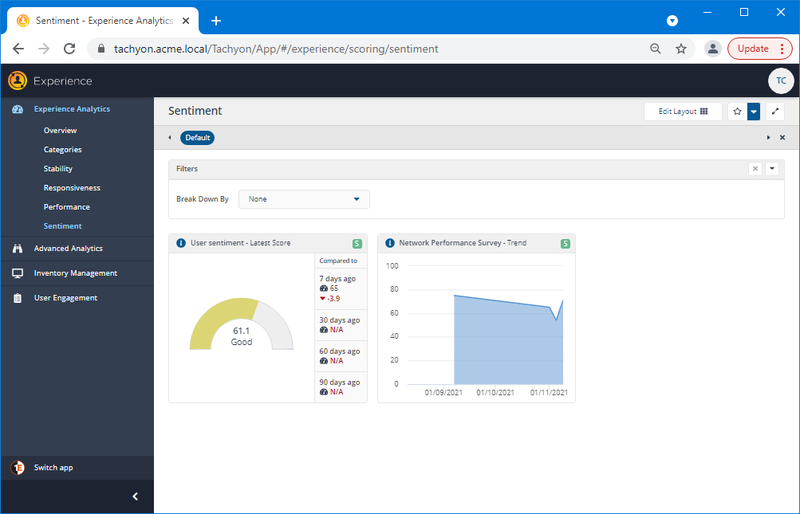Click green S badge on Network Performance tile
This screenshot has width=800, height=514.
coord(565,243)
